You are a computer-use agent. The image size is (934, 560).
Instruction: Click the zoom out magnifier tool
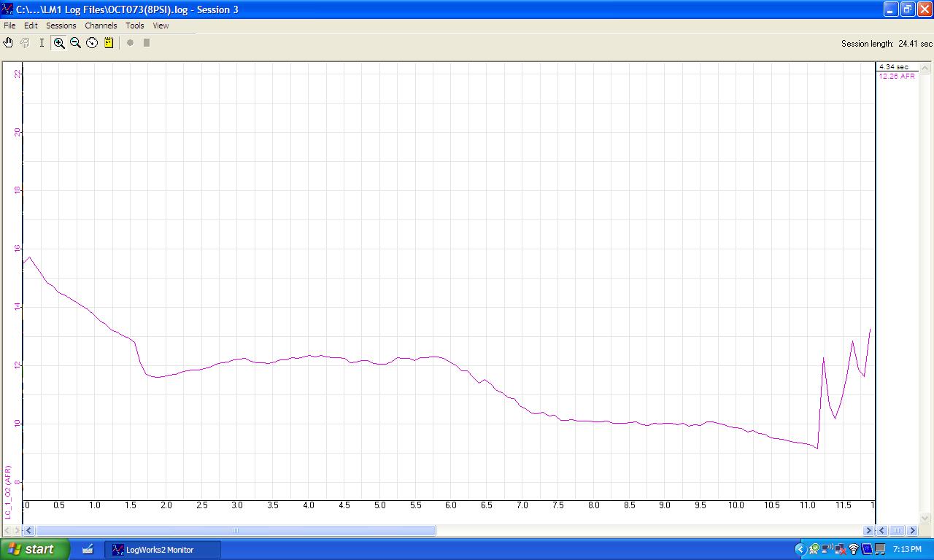75,43
